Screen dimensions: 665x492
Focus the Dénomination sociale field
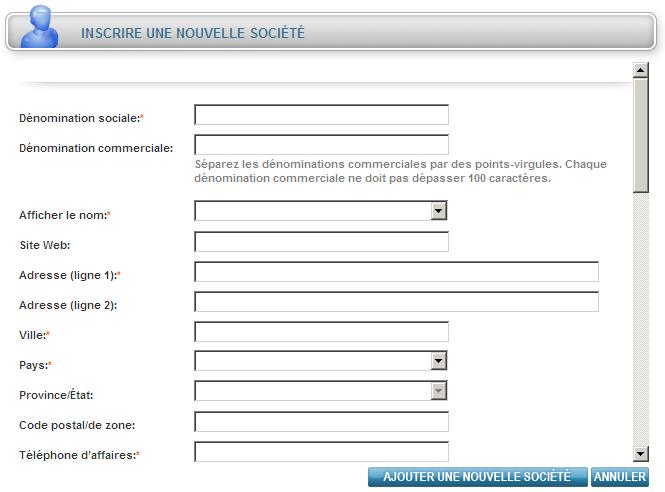pyautogui.click(x=321, y=115)
